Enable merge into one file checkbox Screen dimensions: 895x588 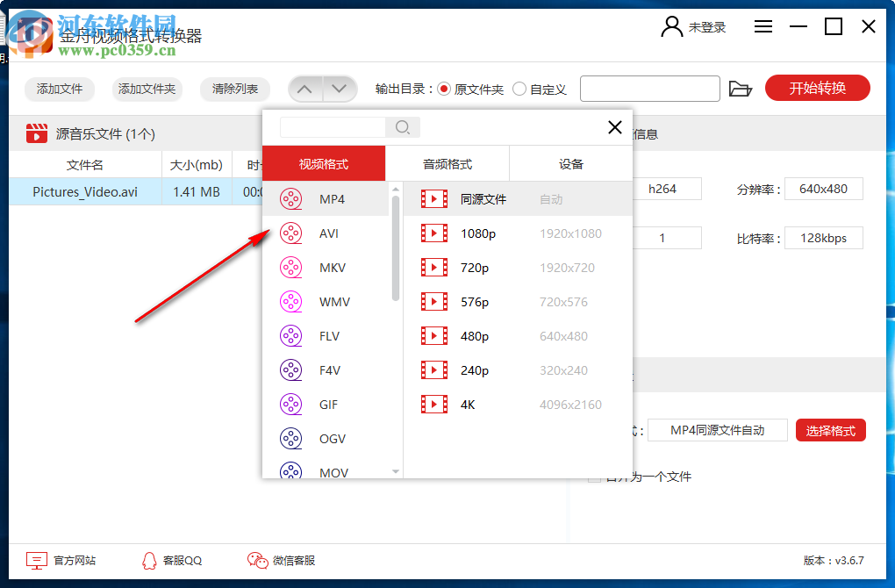tap(595, 477)
